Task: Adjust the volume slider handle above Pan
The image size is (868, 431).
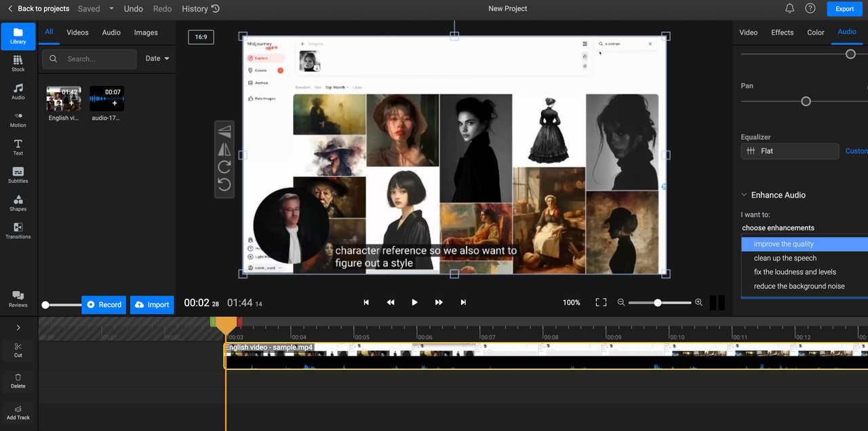Action: [850, 54]
